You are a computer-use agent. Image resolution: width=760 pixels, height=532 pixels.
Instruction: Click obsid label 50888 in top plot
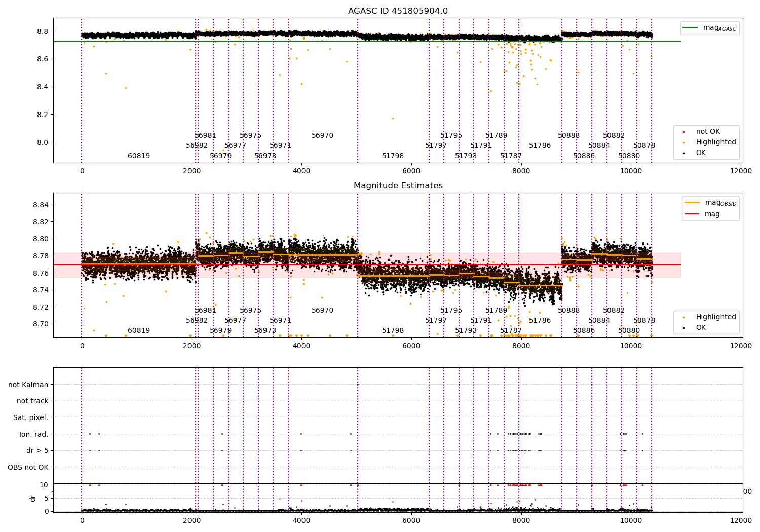[568, 136]
